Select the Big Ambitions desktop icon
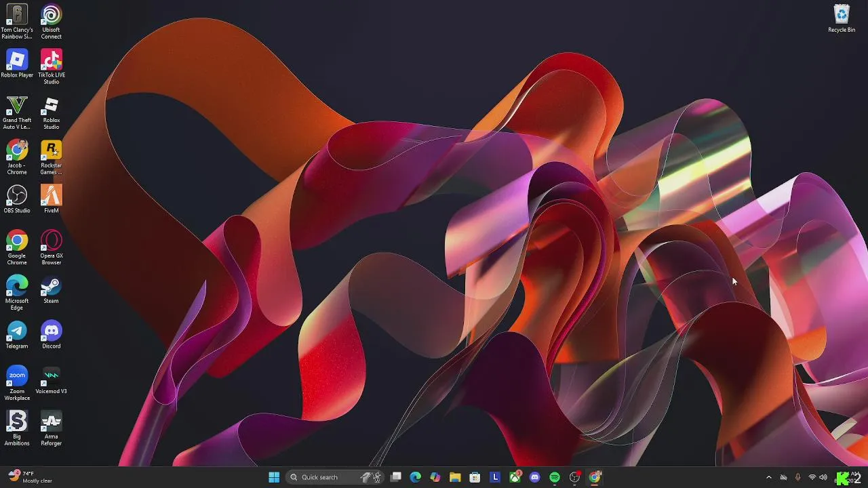This screenshot has height=488, width=868. (x=17, y=428)
